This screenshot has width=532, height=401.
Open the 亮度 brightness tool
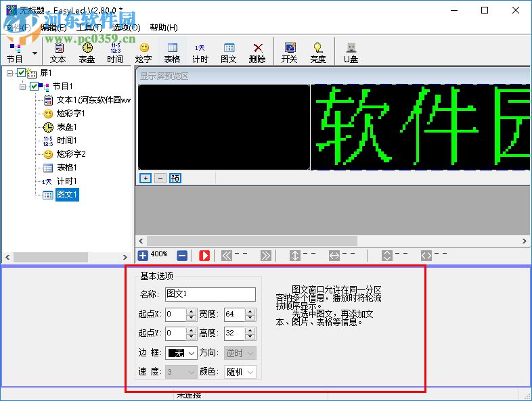[318, 53]
